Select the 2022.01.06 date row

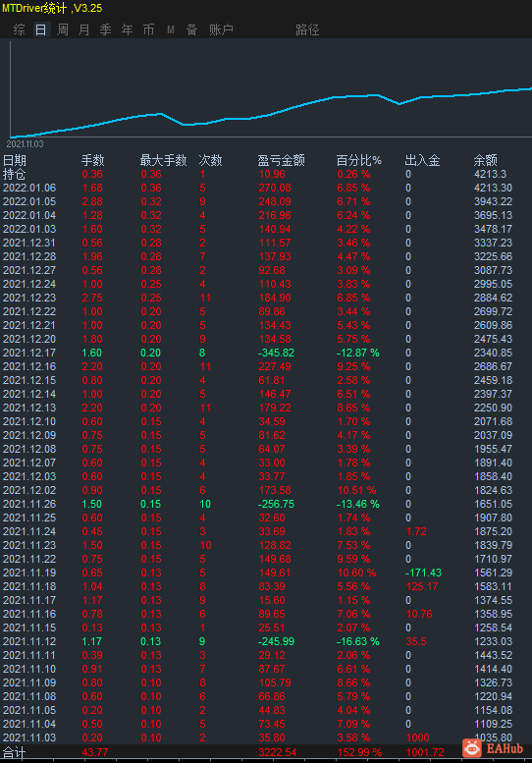click(29, 188)
